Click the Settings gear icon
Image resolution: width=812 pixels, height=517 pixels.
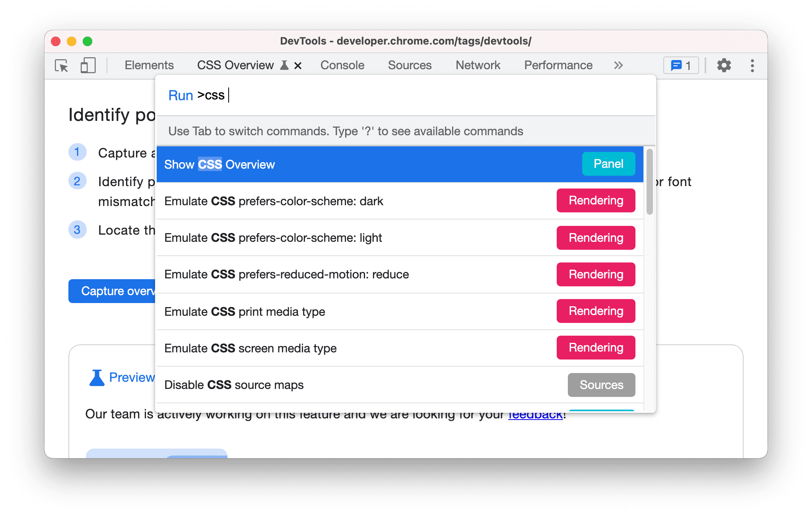click(725, 65)
